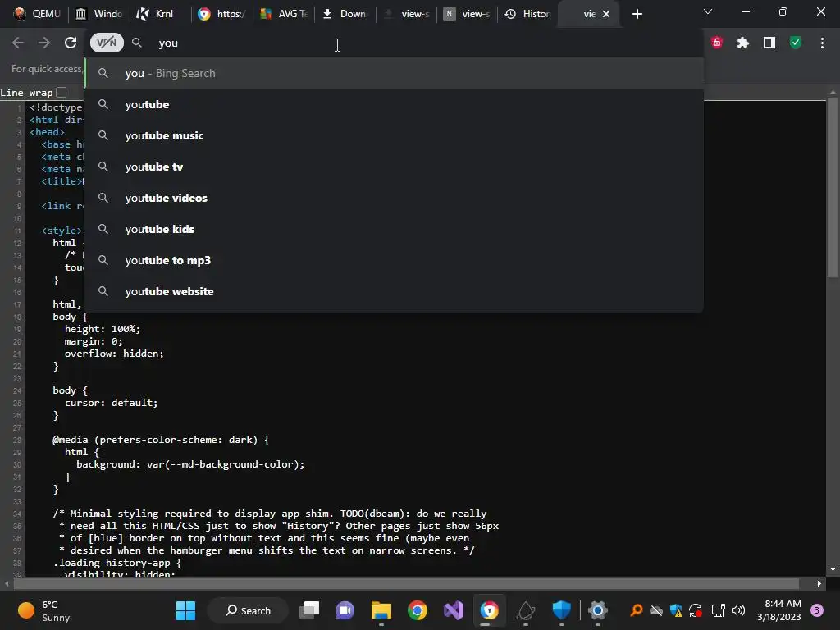This screenshot has width=840, height=630.
Task: Select the 'youtube tv' suggestion
Action: [394, 167]
